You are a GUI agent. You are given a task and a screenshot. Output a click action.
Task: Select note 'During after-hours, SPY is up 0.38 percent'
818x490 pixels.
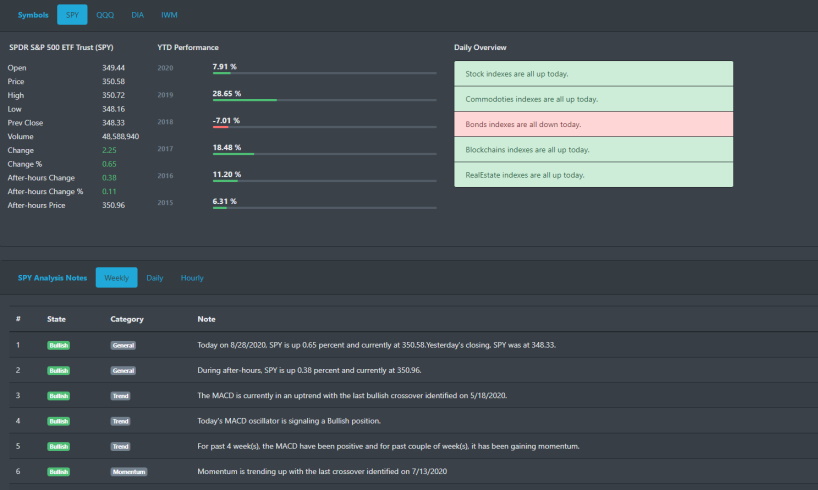(x=309, y=370)
